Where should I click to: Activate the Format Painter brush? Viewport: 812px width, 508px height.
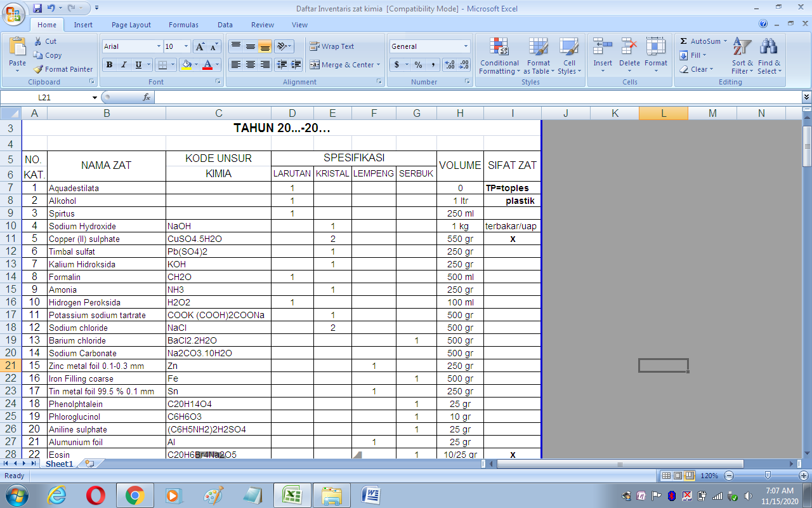tap(63, 69)
